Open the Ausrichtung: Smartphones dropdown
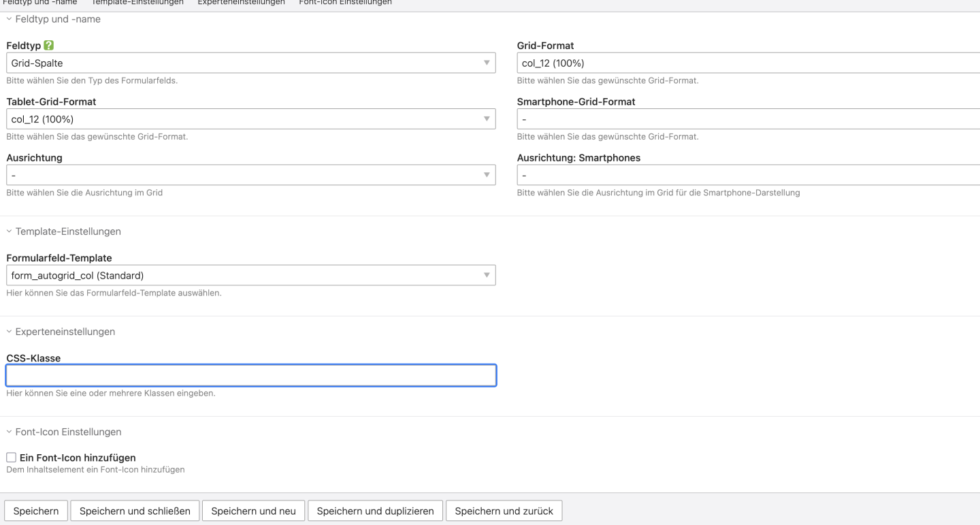This screenshot has width=980, height=525. click(747, 175)
